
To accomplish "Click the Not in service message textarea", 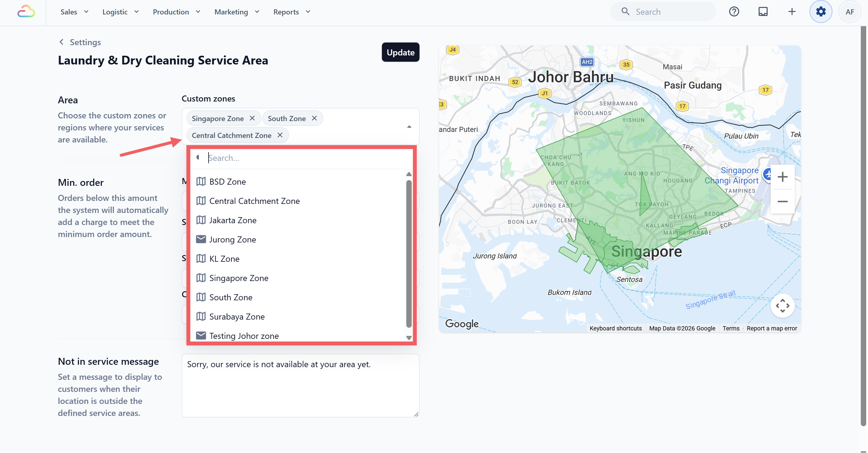I will 300,385.
